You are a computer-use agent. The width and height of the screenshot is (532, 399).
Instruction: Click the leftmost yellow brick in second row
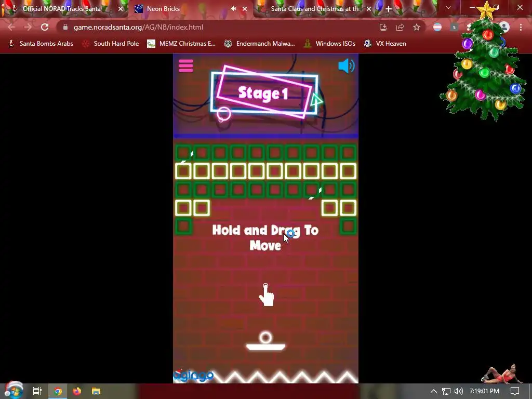pyautogui.click(x=183, y=171)
